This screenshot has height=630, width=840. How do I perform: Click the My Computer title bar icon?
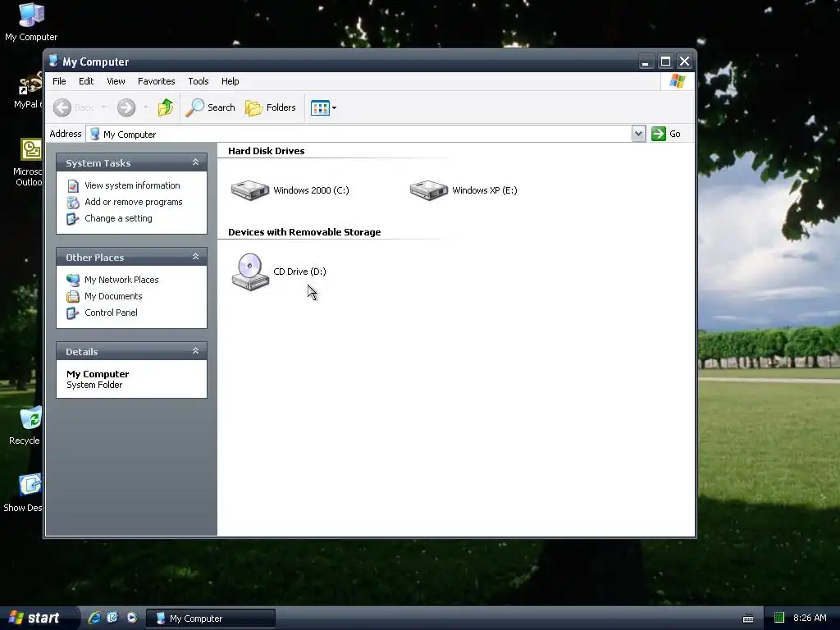coord(53,61)
